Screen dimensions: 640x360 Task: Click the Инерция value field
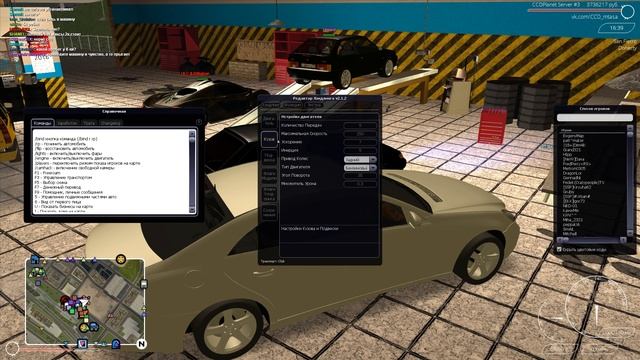pos(360,150)
